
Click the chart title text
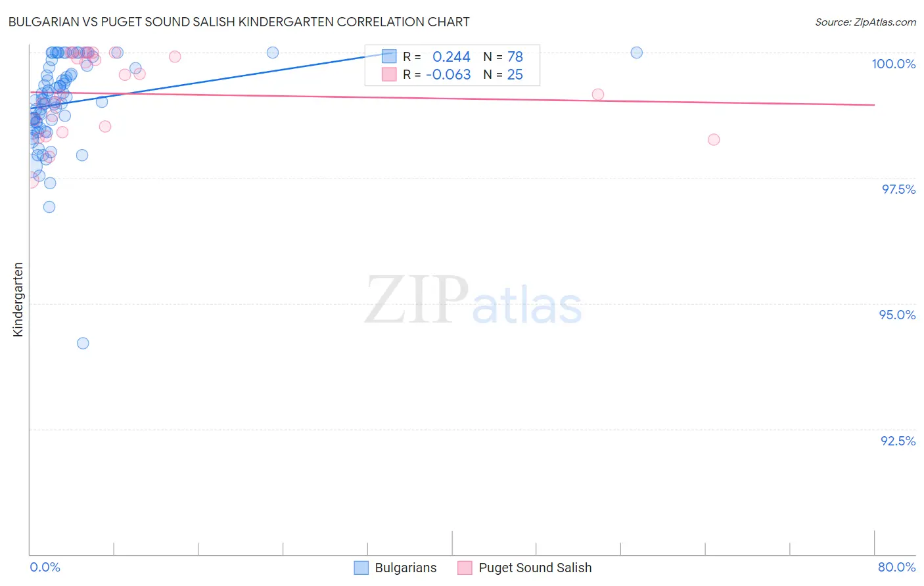239,22
